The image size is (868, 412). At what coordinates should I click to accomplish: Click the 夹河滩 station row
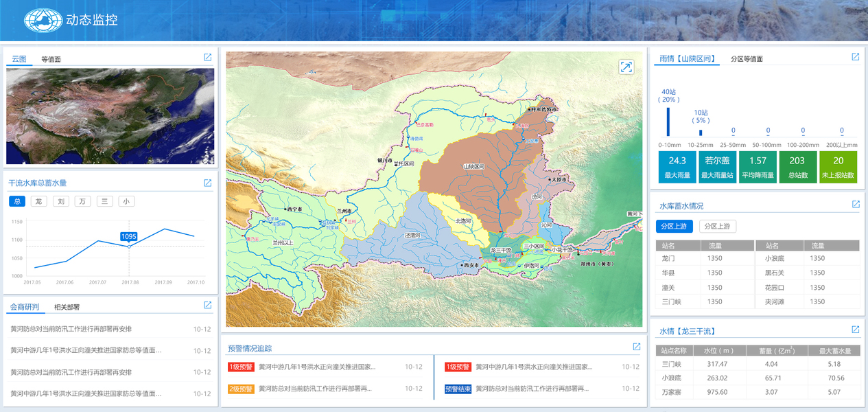click(x=807, y=301)
